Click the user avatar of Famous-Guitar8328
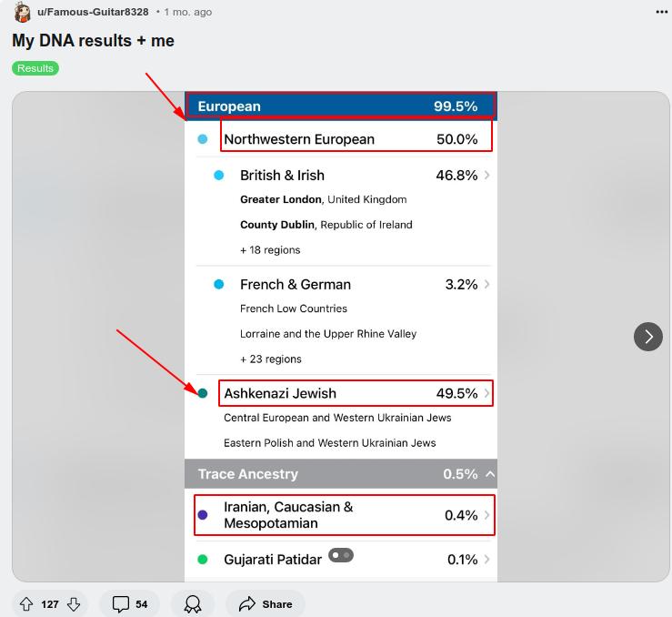The height and width of the screenshot is (617, 672). coord(22,13)
